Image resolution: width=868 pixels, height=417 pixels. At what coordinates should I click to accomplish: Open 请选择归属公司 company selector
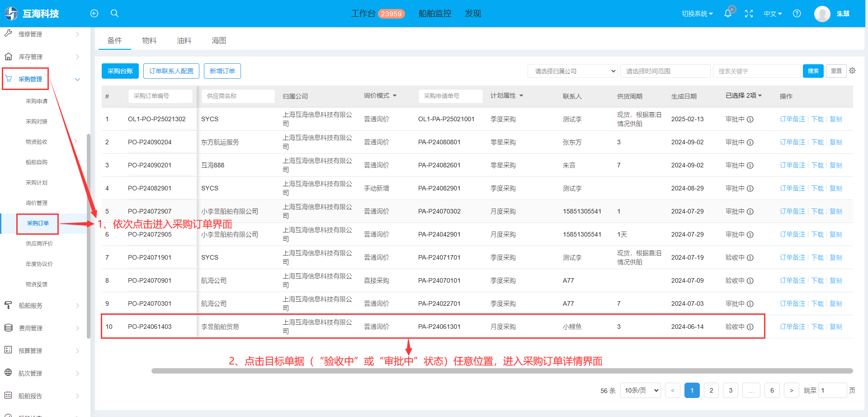pos(572,71)
